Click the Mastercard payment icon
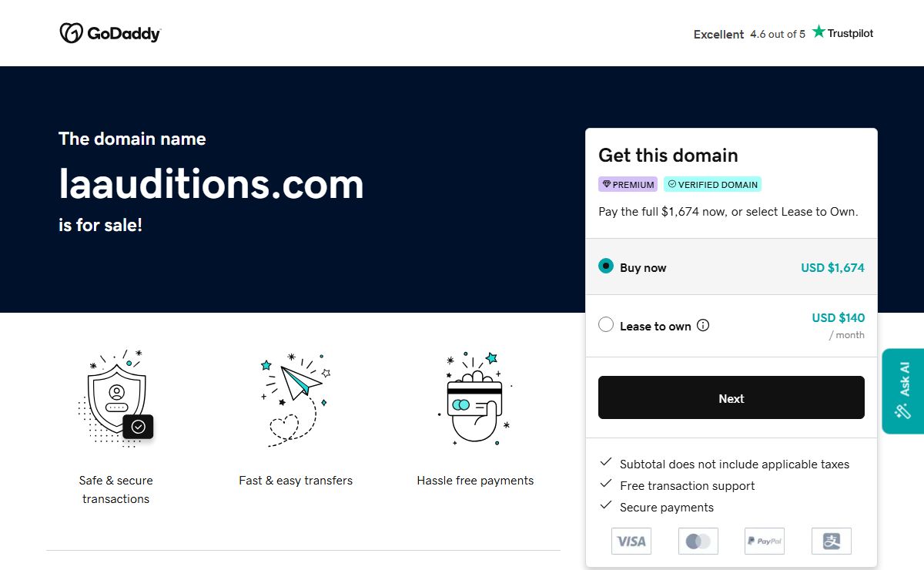The width and height of the screenshot is (924, 570). [x=698, y=541]
